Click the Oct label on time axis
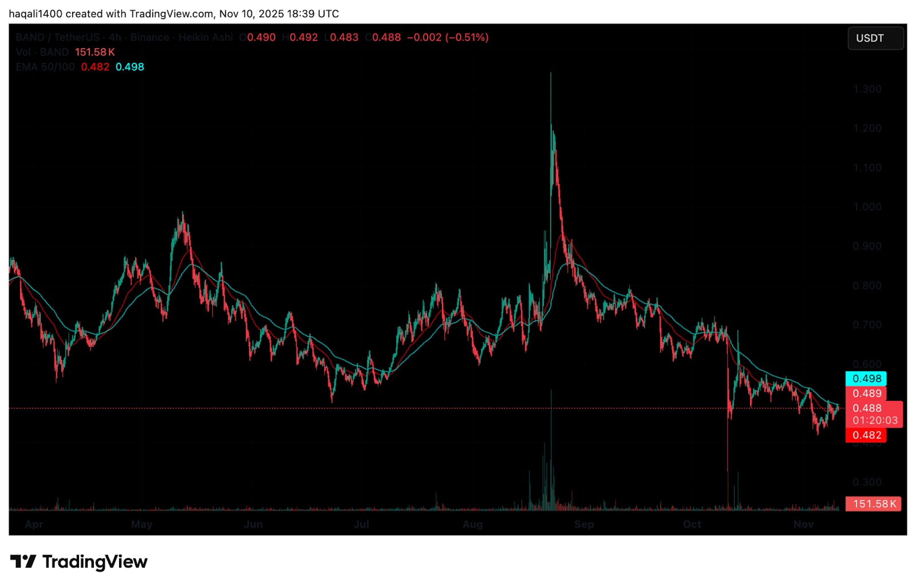The height and width of the screenshot is (588, 916). click(692, 524)
